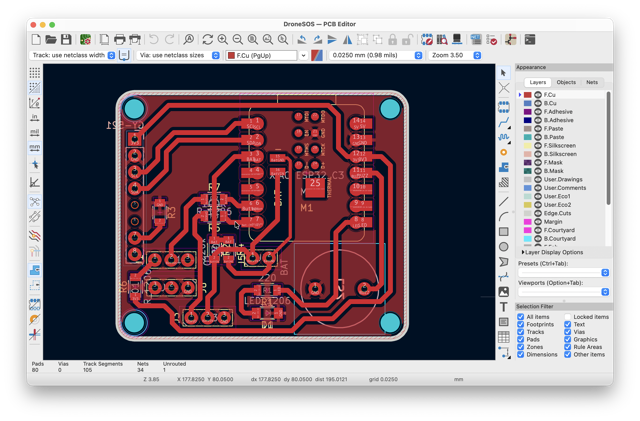640x421 pixels.
Task: Switch to the Nets tab
Action: 592,82
